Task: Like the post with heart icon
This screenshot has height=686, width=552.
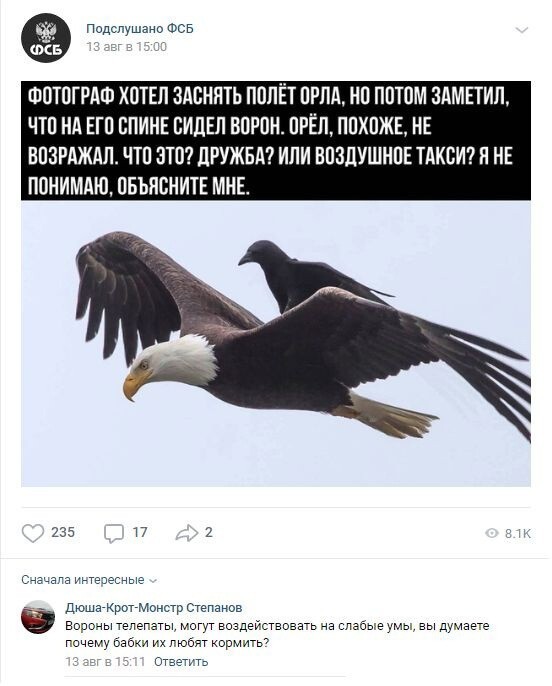Action: tap(33, 533)
